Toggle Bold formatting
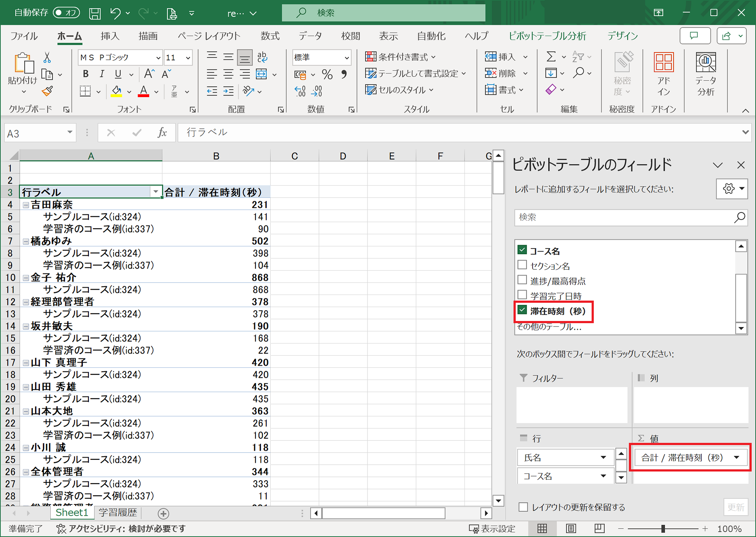Viewport: 756px width, 537px height. pos(85,74)
